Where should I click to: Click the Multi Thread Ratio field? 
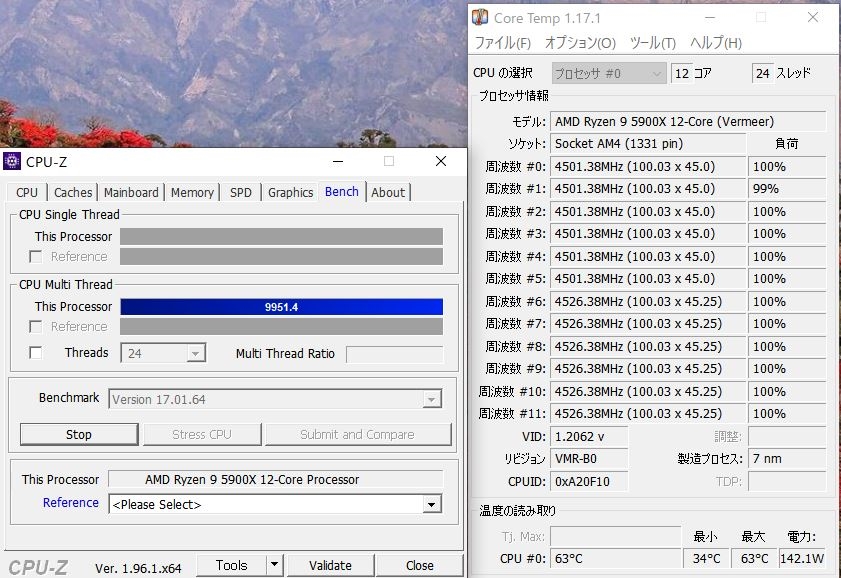click(395, 354)
